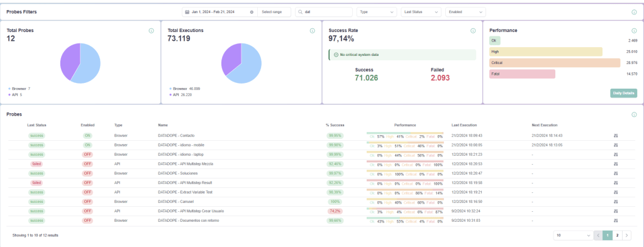Toggle Enabled OFF for DATADOPE - idioma - laptop
Image resolution: width=644 pixels, height=247 pixels.
87,154
